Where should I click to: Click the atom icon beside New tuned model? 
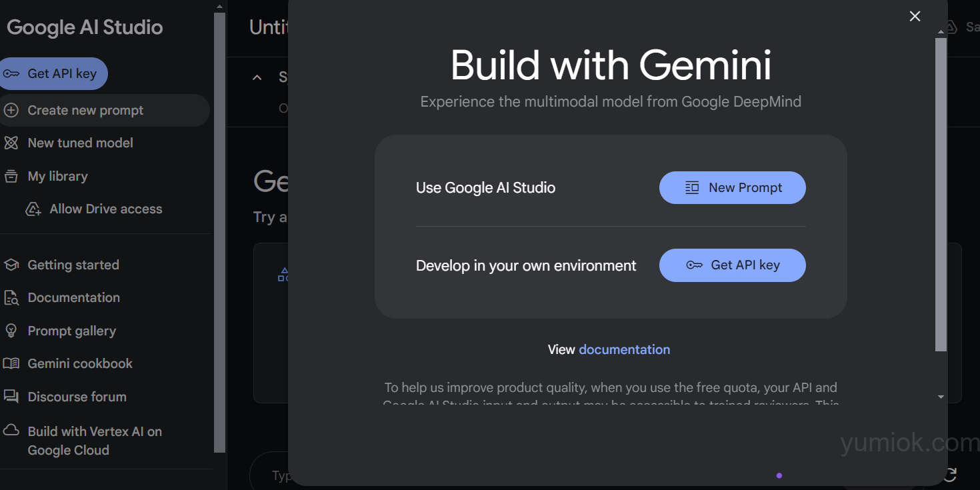pos(11,143)
